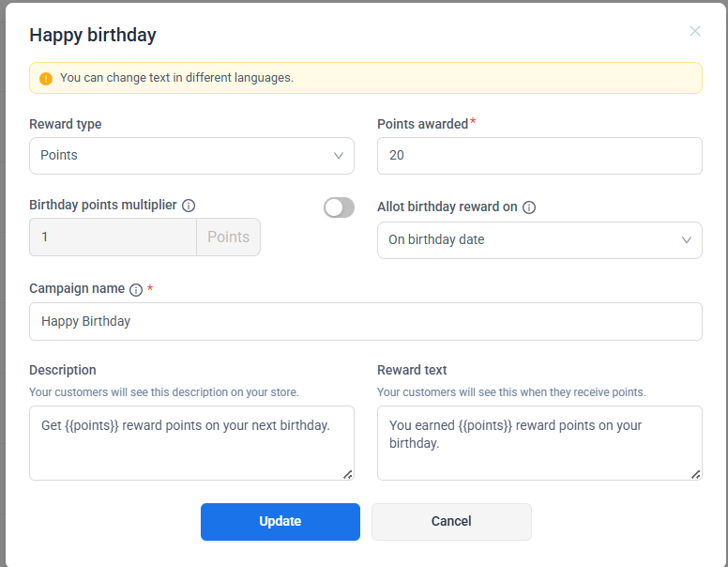
Task: Click the yellow warning icon in banner
Action: [x=46, y=79]
